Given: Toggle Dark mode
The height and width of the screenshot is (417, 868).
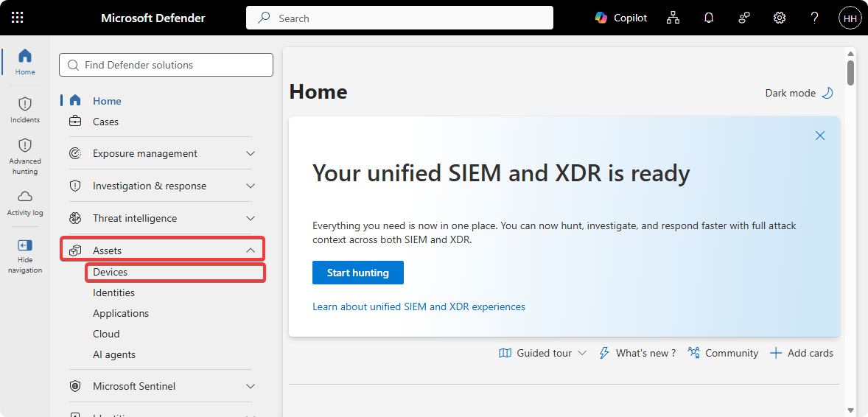Looking at the screenshot, I should click(799, 93).
